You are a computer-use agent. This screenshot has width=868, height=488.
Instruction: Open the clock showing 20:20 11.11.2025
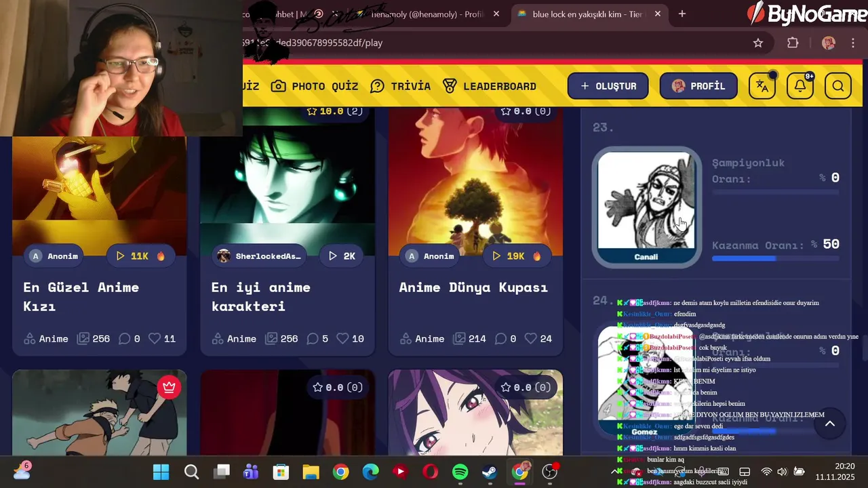pyautogui.click(x=835, y=472)
